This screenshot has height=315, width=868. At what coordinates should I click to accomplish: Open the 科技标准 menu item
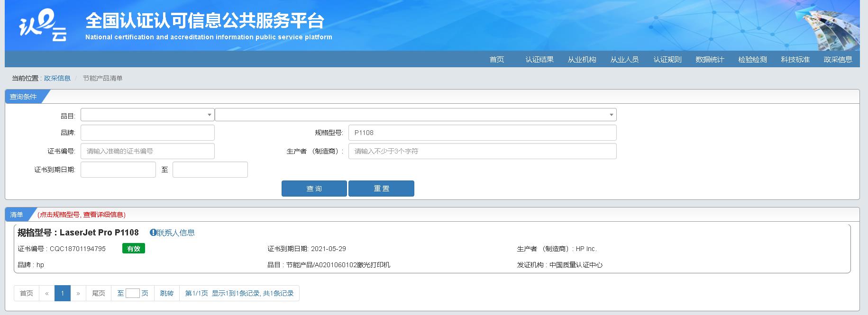(x=795, y=59)
